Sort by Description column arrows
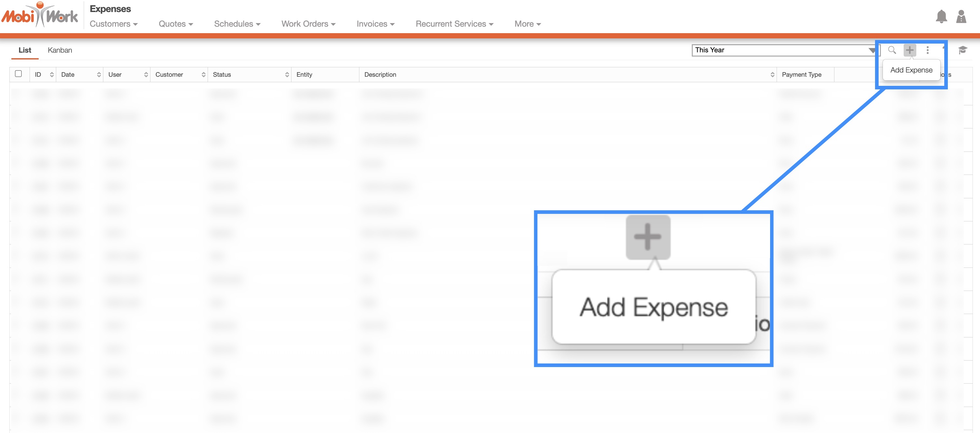The height and width of the screenshot is (433, 980). [x=772, y=74]
